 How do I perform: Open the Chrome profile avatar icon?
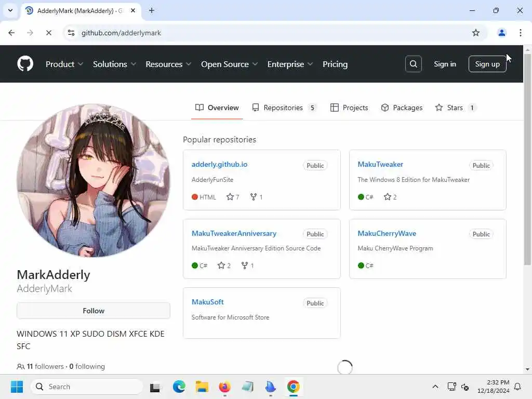[501, 33]
